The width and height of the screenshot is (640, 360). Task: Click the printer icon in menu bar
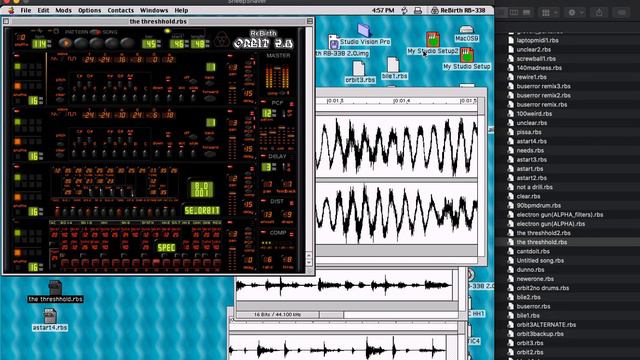(x=418, y=11)
